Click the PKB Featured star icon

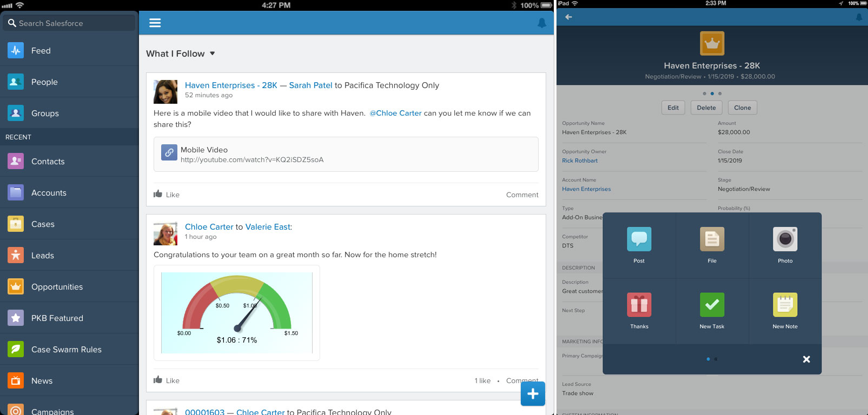[16, 318]
